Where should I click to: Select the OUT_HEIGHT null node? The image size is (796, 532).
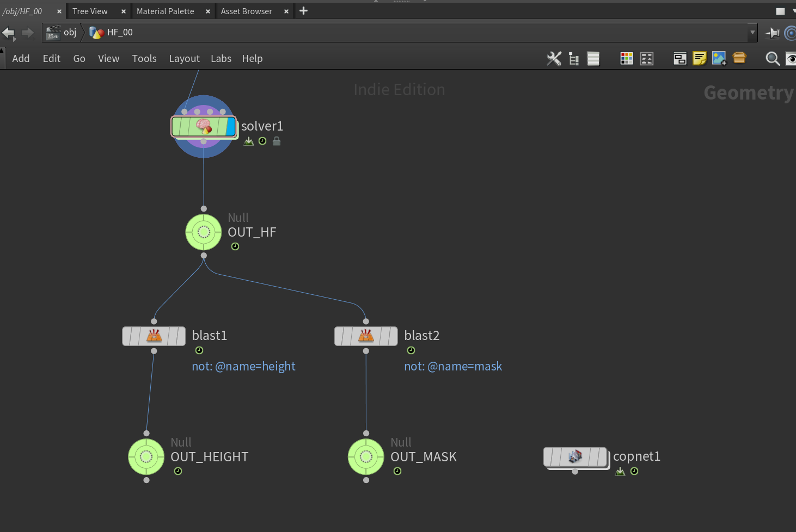point(146,457)
